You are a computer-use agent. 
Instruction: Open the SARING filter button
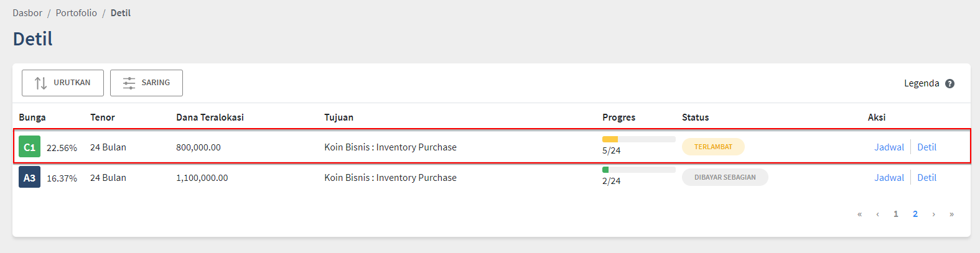[146, 83]
